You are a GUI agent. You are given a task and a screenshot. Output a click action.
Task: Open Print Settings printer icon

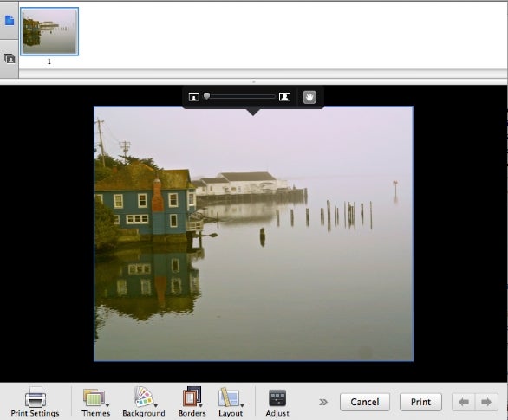pos(36,397)
